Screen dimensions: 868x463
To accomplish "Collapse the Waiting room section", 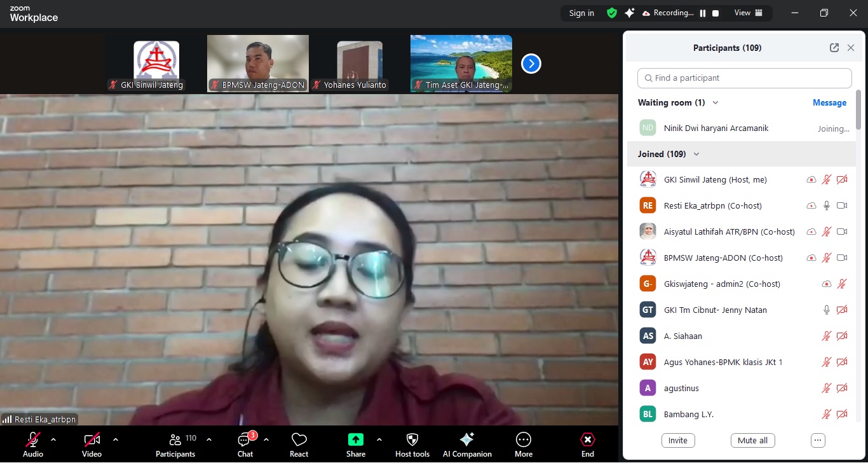I will point(715,102).
